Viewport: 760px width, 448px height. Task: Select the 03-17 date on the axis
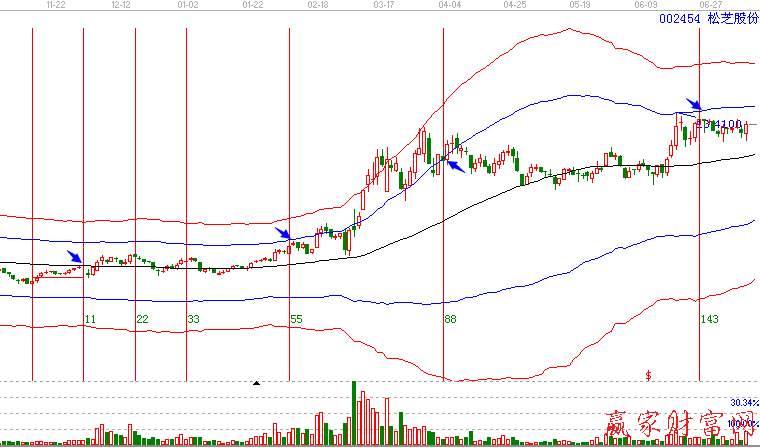pyautogui.click(x=383, y=5)
